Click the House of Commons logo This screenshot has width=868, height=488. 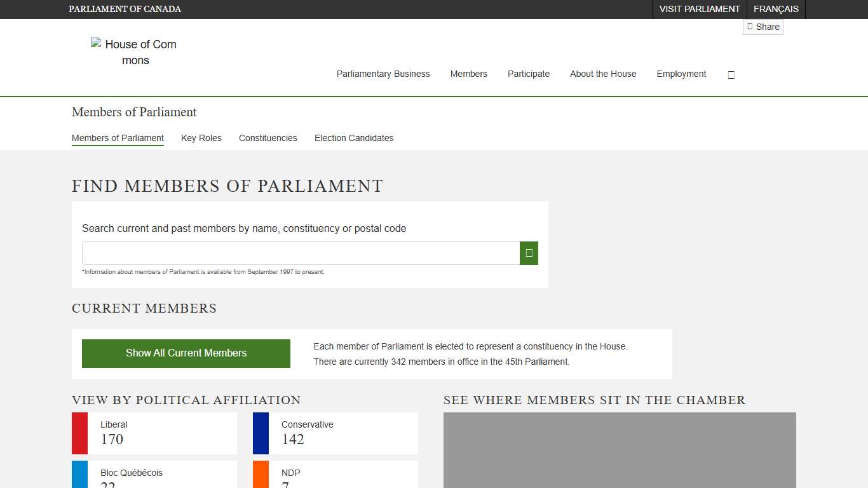point(135,52)
